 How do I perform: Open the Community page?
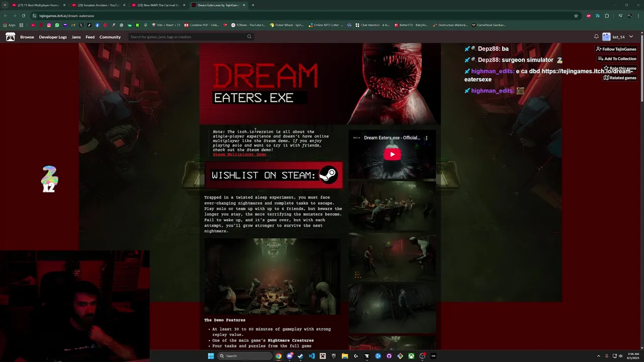[110, 37]
